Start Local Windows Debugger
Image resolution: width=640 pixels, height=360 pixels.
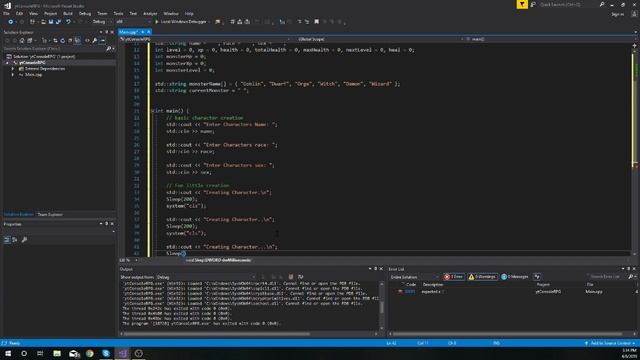(x=181, y=22)
